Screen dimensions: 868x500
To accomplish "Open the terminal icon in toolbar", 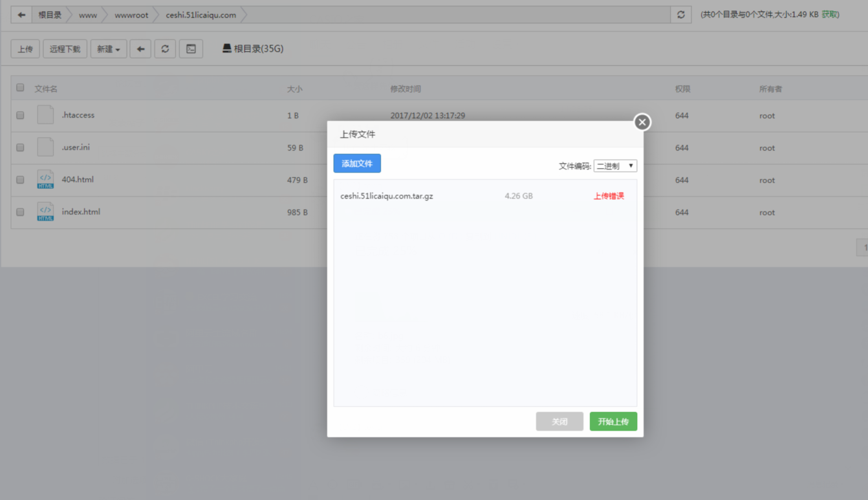I will pos(191,49).
